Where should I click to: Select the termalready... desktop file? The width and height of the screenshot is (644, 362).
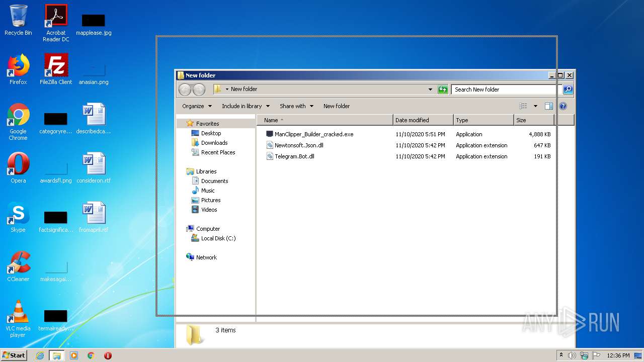click(56, 321)
